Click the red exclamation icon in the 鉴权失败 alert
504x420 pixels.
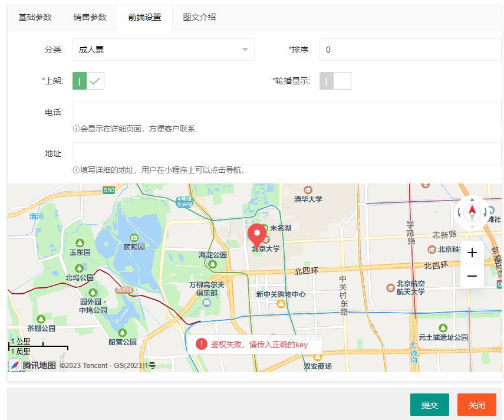point(201,344)
